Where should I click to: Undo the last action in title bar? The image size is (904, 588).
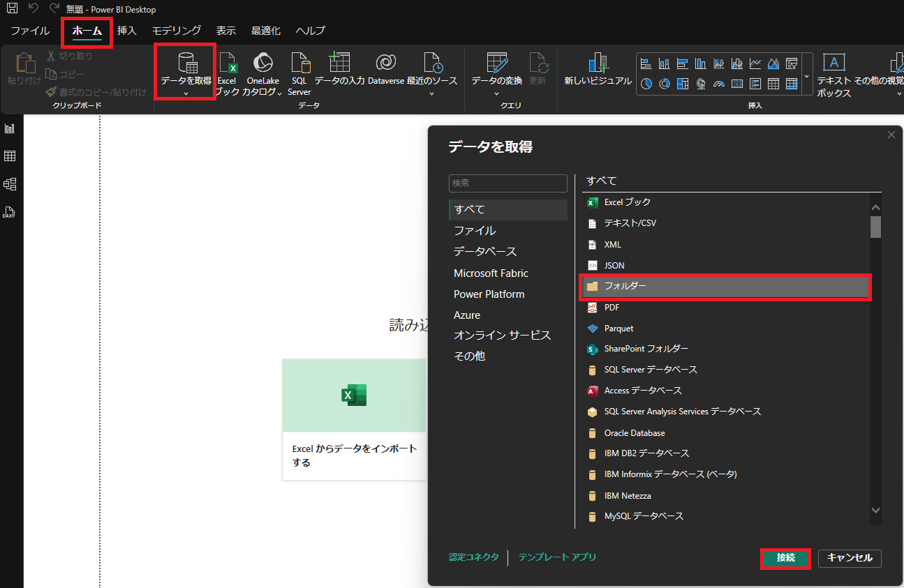[x=34, y=9]
